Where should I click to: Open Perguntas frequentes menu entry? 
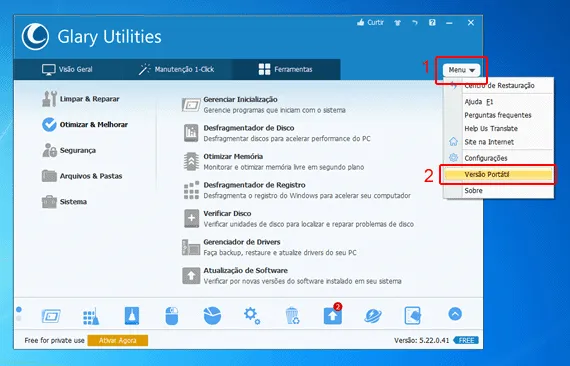499,115
